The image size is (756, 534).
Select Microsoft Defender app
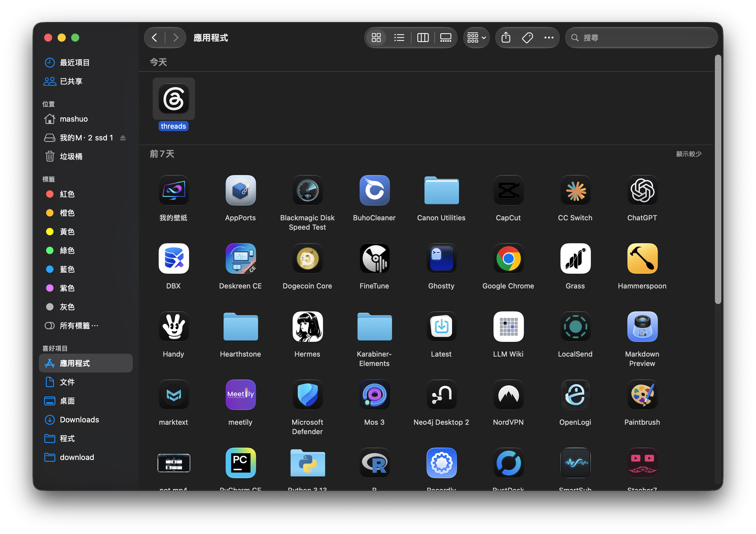click(308, 395)
